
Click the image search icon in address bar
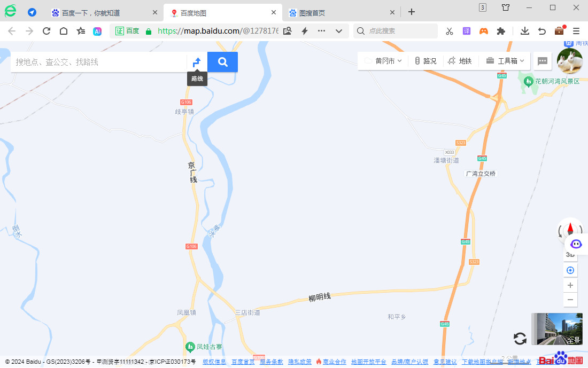click(287, 31)
